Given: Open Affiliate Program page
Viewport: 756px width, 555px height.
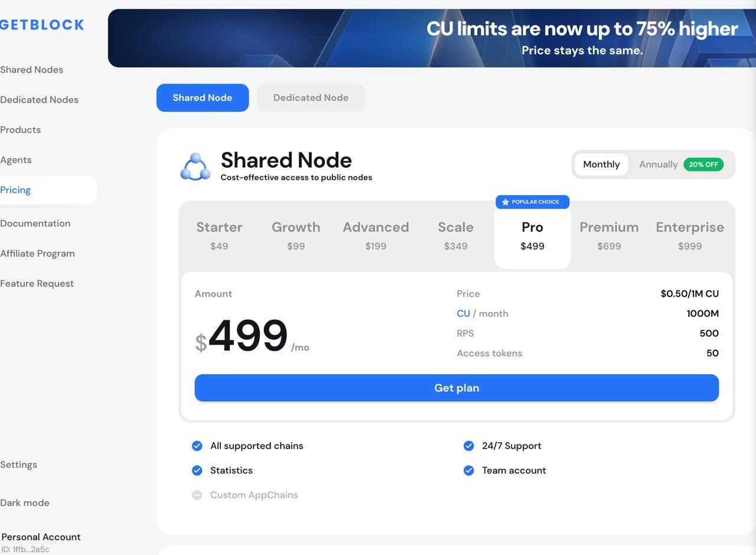Looking at the screenshot, I should click(x=37, y=254).
